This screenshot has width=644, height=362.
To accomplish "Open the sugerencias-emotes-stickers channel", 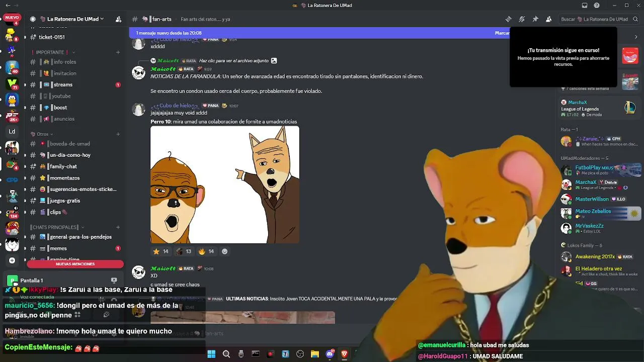I will tap(75, 190).
